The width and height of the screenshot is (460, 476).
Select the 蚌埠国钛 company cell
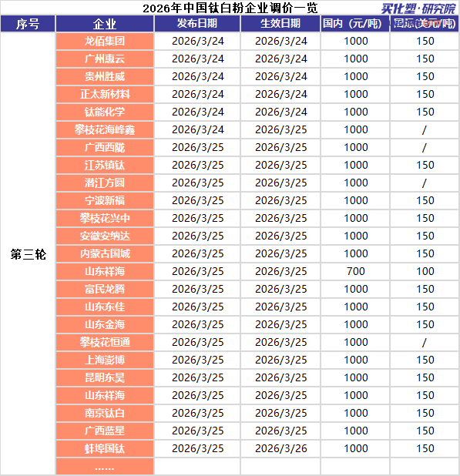pyautogui.click(x=105, y=448)
